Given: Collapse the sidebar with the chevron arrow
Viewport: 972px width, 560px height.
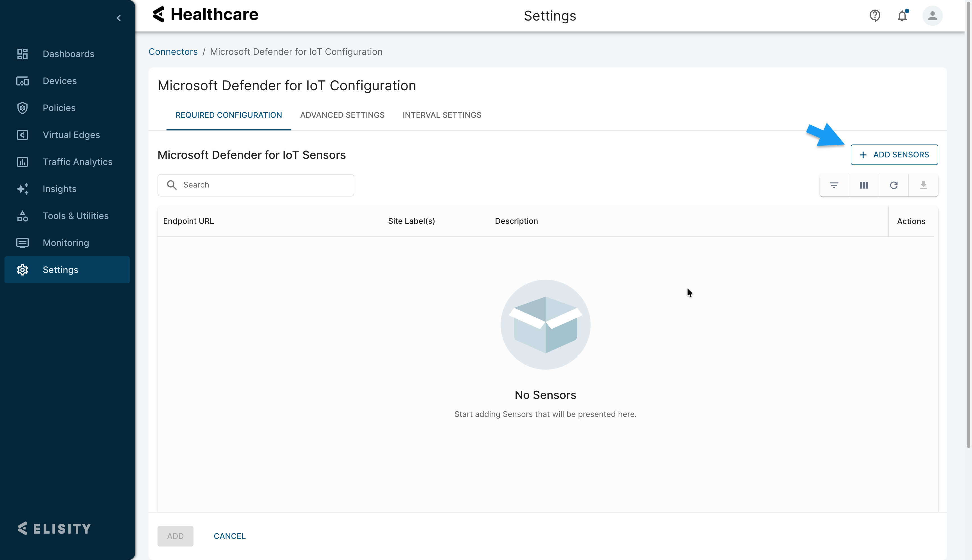Looking at the screenshot, I should 118,18.
